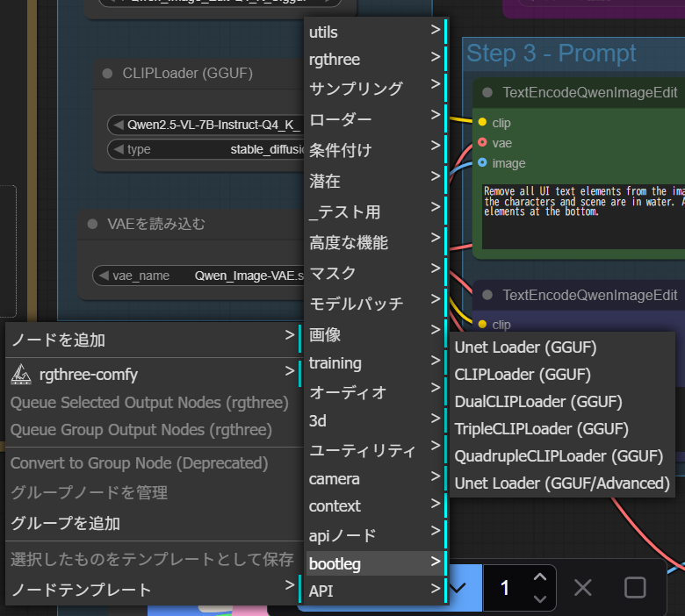Click the X cancel icon in queue bar
The width and height of the screenshot is (685, 616).
582,588
